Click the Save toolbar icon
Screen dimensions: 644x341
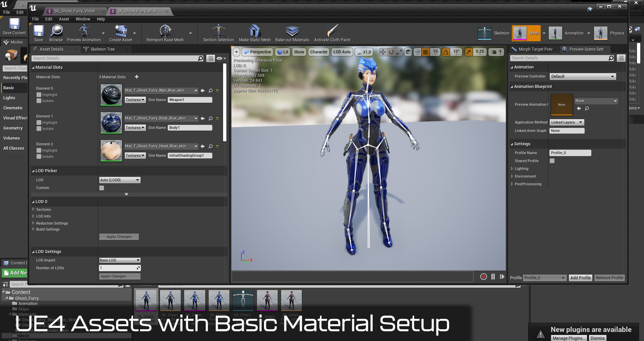coord(39,33)
